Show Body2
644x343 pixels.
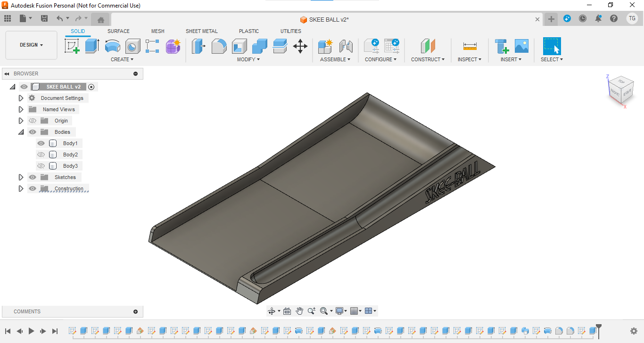tap(41, 155)
